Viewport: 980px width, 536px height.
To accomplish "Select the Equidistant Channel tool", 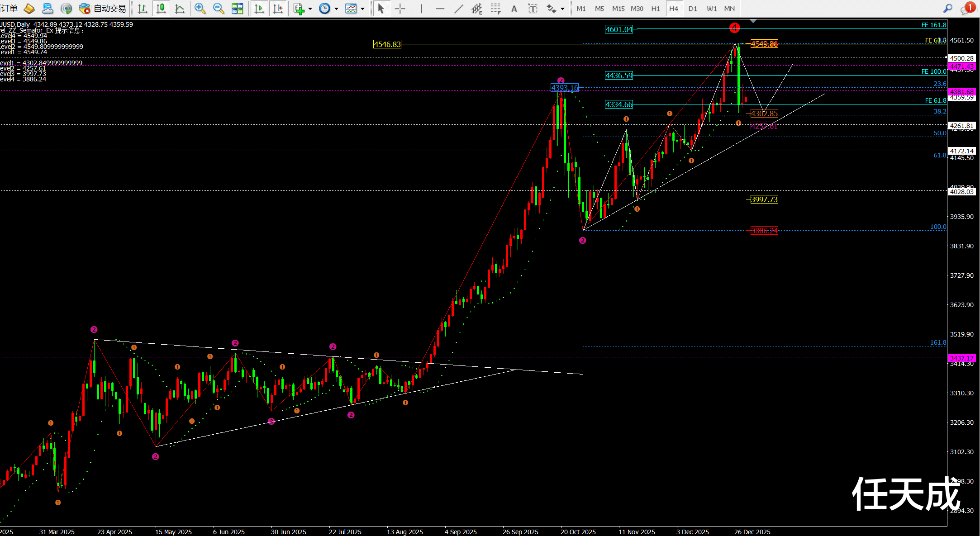I will coord(477,9).
